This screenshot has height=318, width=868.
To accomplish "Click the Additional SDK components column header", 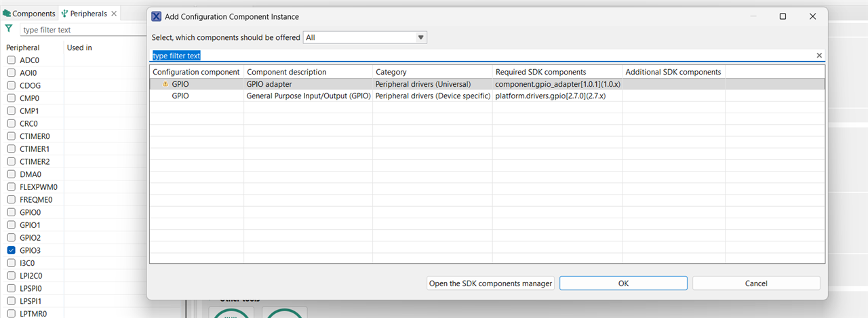I will [x=673, y=72].
